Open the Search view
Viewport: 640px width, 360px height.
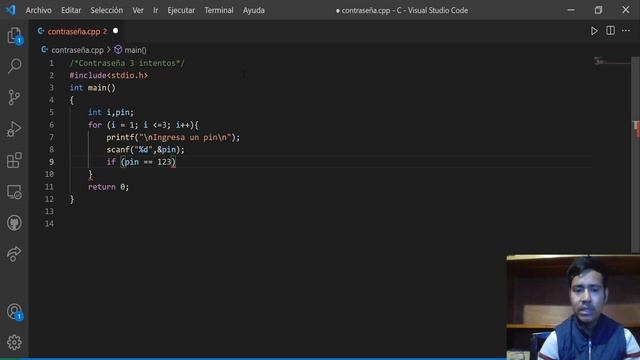click(14, 66)
